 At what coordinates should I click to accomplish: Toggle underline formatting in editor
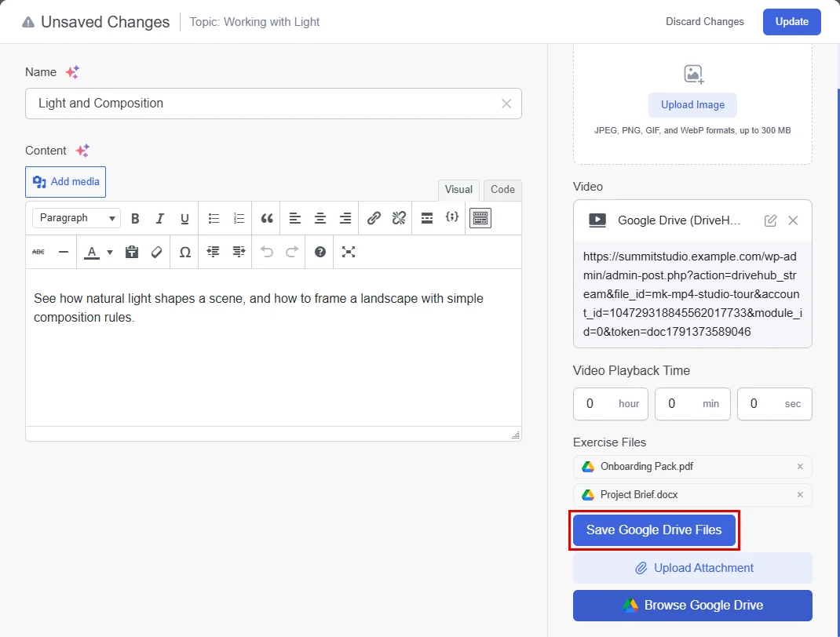pyautogui.click(x=184, y=218)
